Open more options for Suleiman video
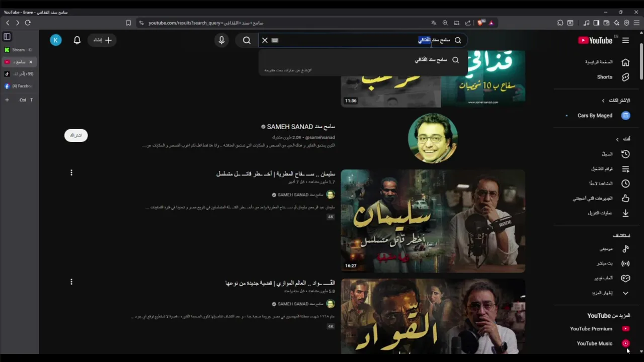The width and height of the screenshot is (644, 362). tap(71, 172)
